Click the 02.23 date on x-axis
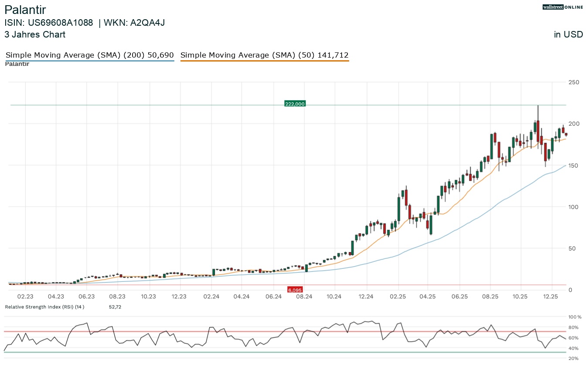The width and height of the screenshot is (588, 370). point(25,297)
